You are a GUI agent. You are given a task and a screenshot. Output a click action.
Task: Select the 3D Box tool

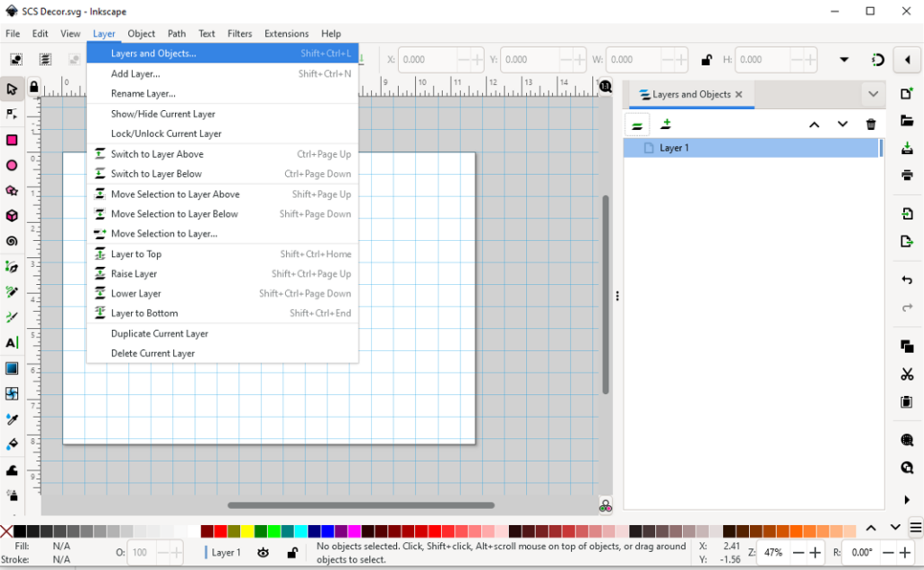click(x=12, y=216)
